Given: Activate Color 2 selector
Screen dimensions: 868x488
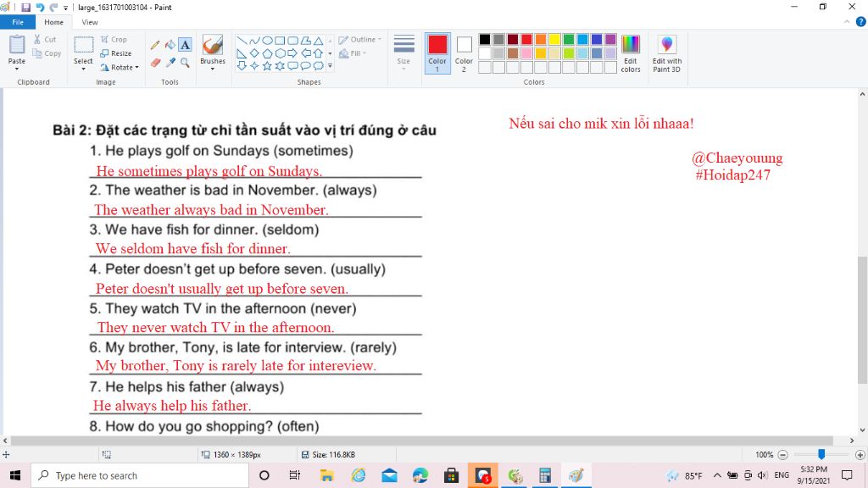Looking at the screenshot, I should [x=464, y=53].
